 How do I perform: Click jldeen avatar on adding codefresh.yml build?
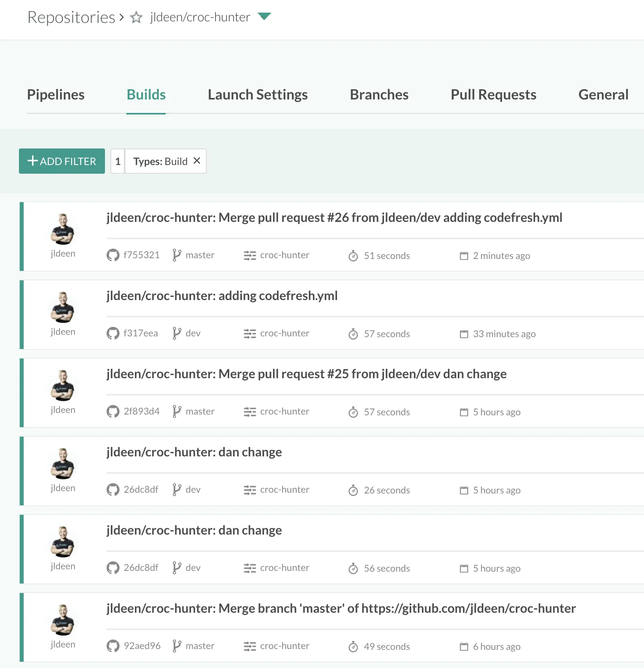pos(63,307)
